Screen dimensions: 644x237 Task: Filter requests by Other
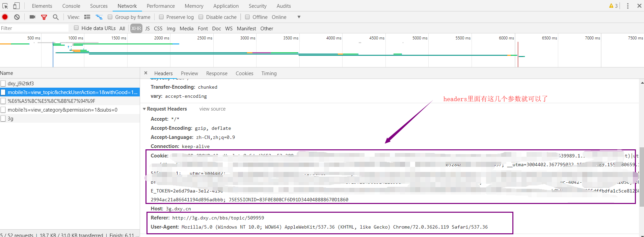267,28
